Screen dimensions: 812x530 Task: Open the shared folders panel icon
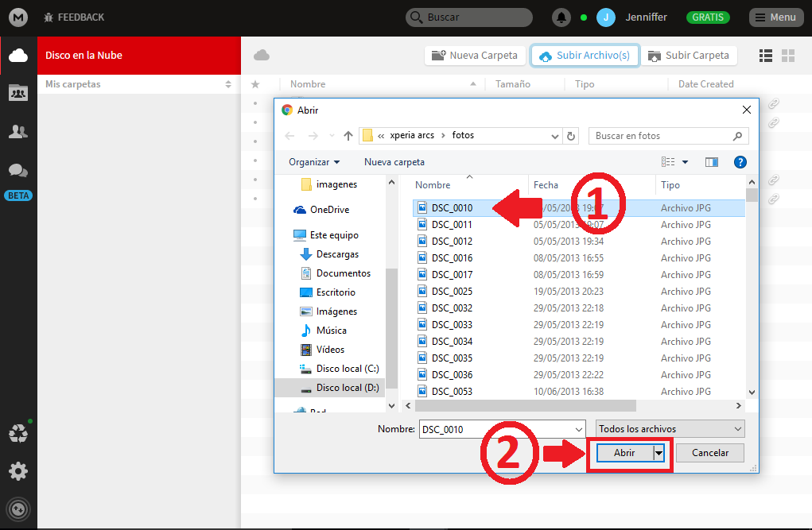(x=17, y=92)
